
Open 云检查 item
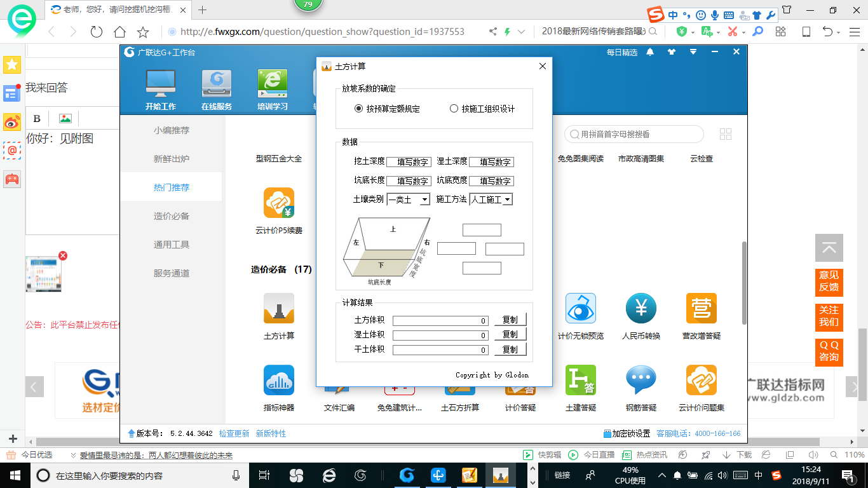[x=702, y=159]
